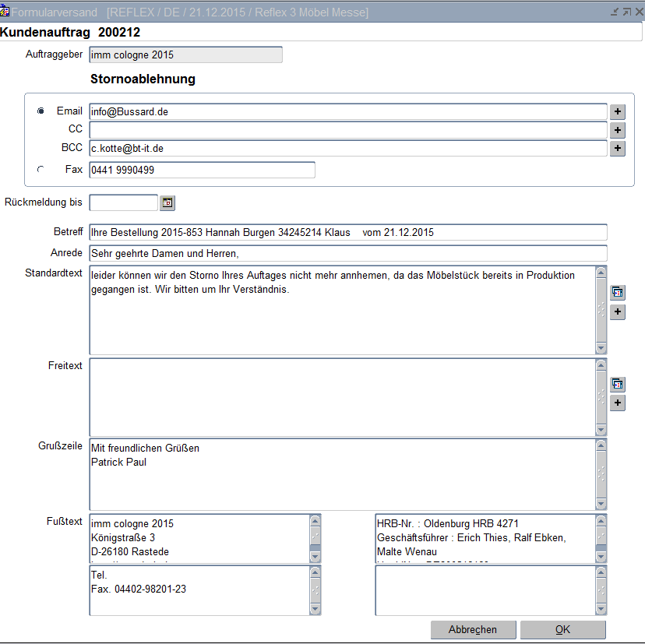Select the Fax radio button
This screenshot has width=645, height=644.
[41, 170]
